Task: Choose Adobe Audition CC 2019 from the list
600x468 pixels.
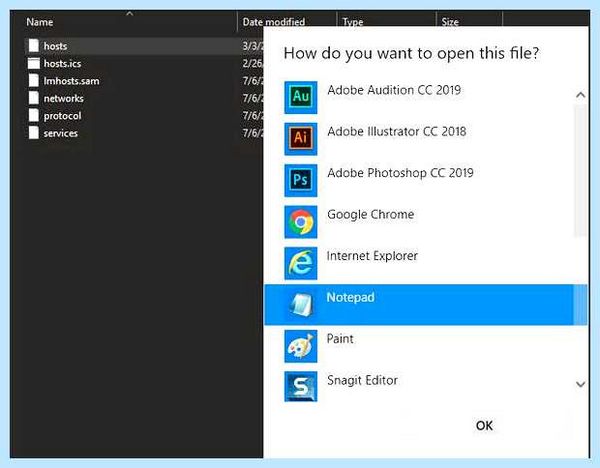Action: point(394,90)
